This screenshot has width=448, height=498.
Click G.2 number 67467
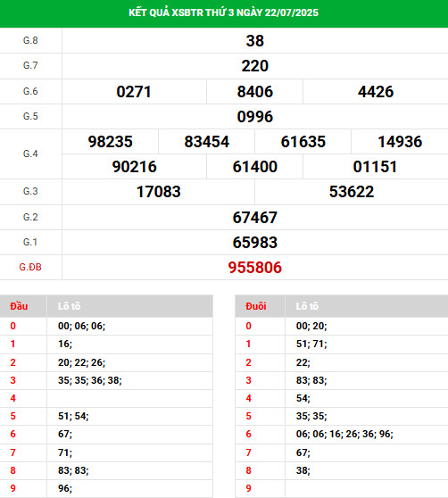[255, 218]
